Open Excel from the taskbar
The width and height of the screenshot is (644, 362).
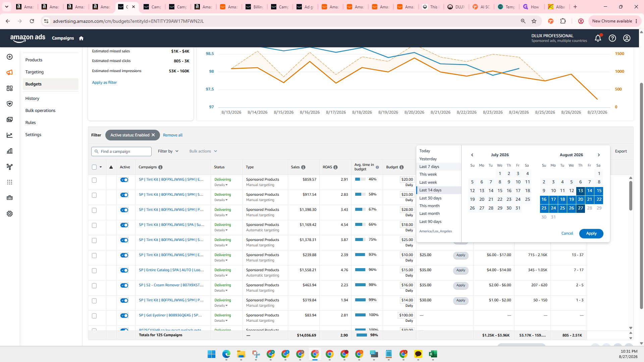coord(433,354)
